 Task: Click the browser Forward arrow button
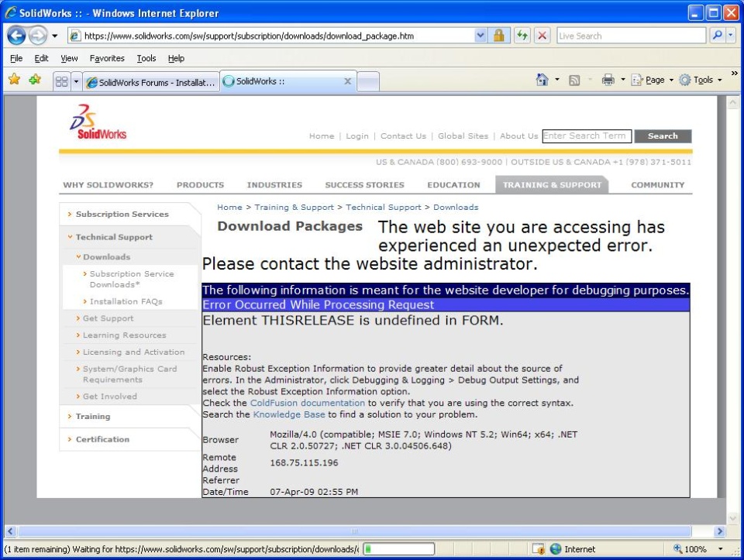(38, 36)
